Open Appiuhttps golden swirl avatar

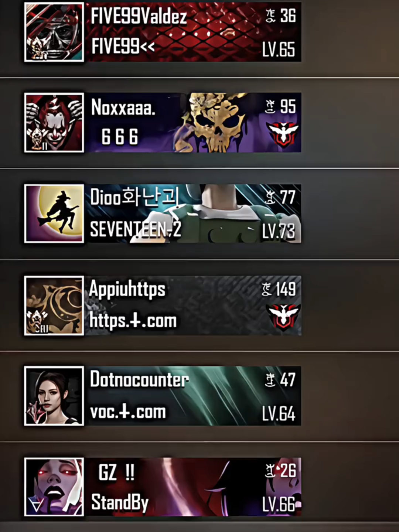(54, 306)
